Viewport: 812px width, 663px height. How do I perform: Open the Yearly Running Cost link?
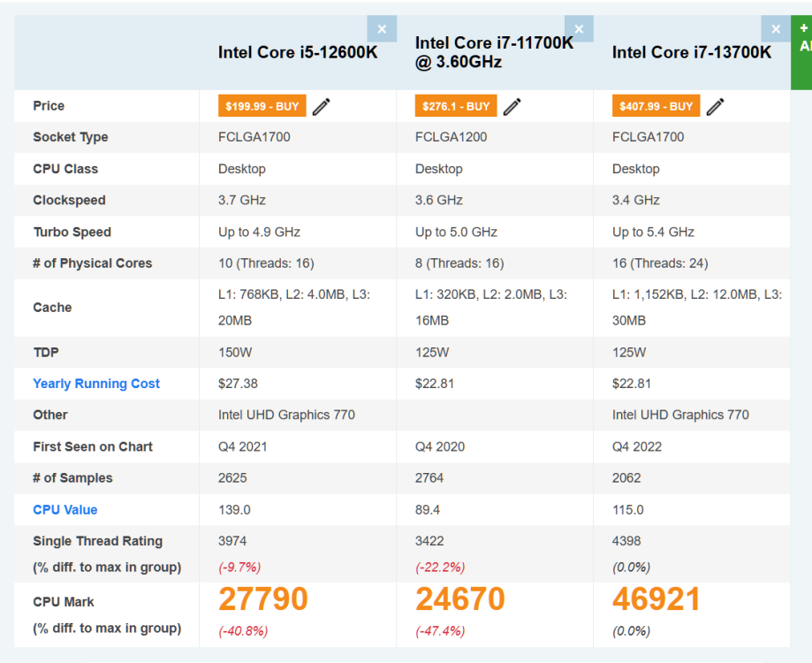coord(96,384)
